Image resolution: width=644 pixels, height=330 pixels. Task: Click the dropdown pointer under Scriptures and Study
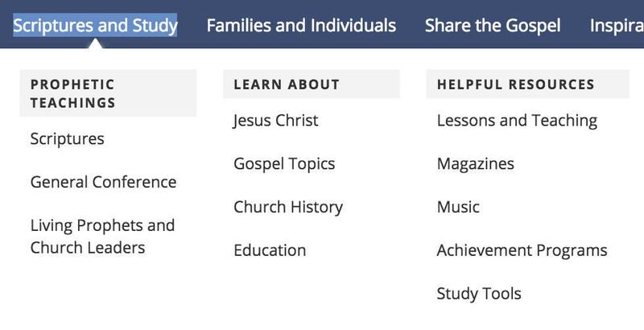[x=95, y=43]
